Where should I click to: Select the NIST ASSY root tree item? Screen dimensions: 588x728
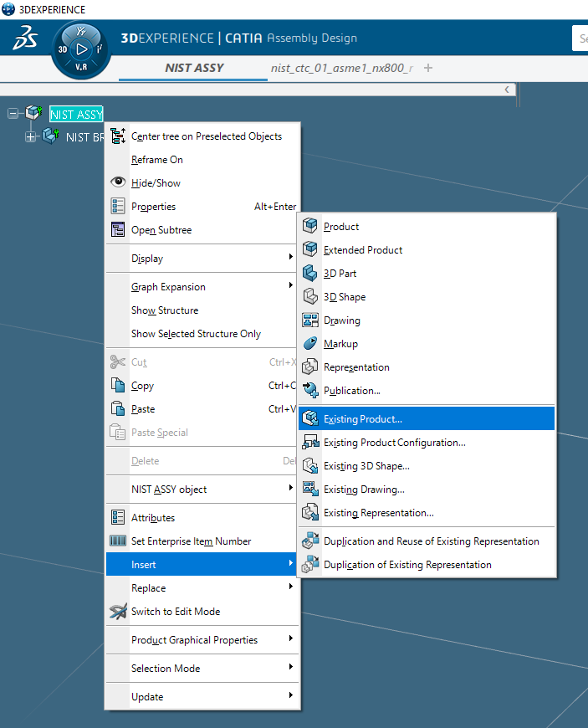(76, 114)
